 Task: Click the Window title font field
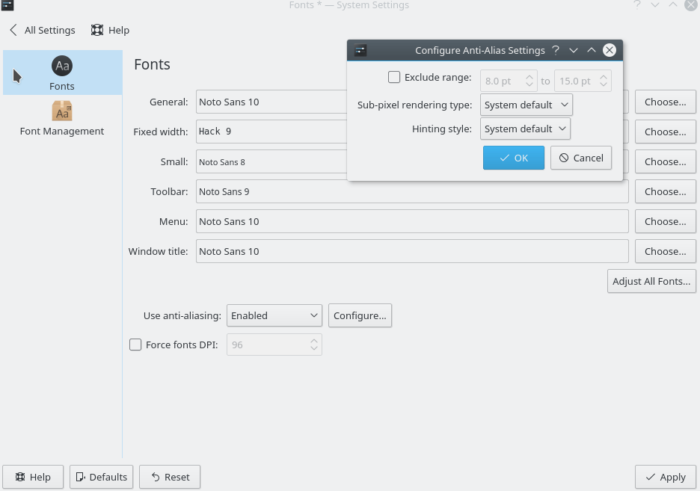pos(412,251)
